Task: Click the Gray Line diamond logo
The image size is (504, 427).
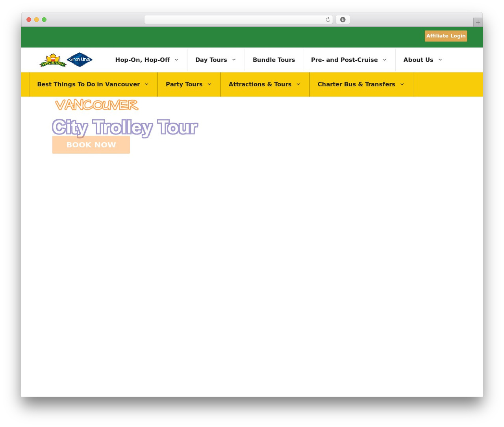Action: [x=80, y=59]
